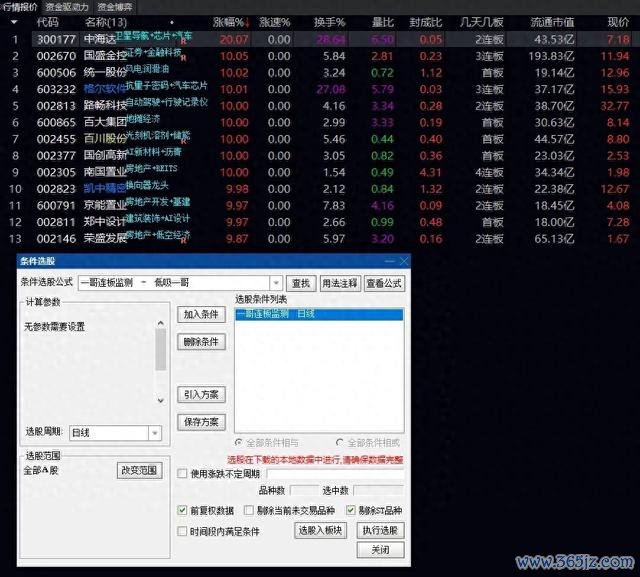The width and height of the screenshot is (640, 577).
Task: Sort by the 现价 column header
Action: (618, 22)
